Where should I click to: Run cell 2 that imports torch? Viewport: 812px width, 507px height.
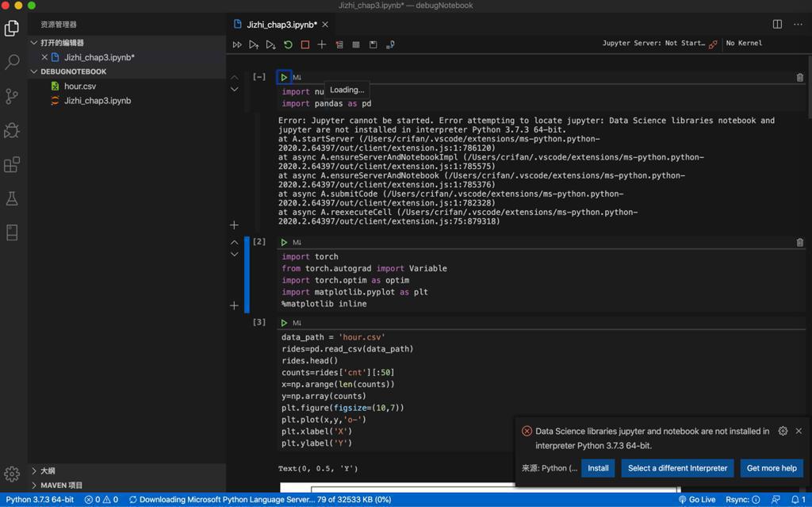coord(284,243)
